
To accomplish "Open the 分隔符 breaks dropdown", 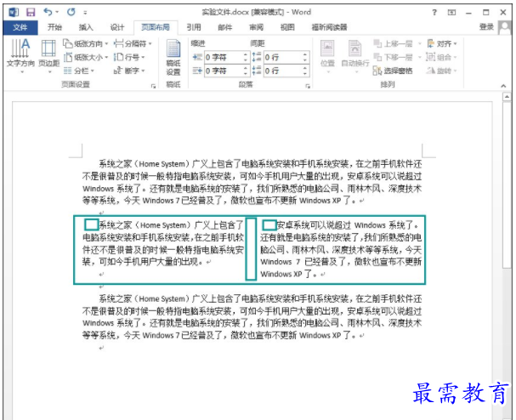I will [x=133, y=43].
